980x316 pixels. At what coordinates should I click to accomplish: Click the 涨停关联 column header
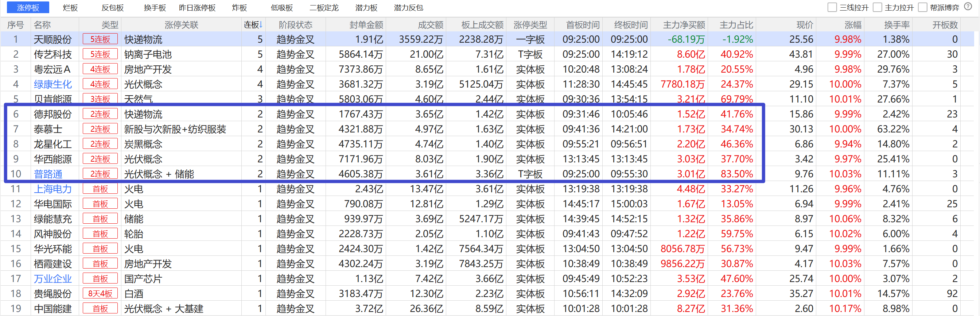coord(182,25)
